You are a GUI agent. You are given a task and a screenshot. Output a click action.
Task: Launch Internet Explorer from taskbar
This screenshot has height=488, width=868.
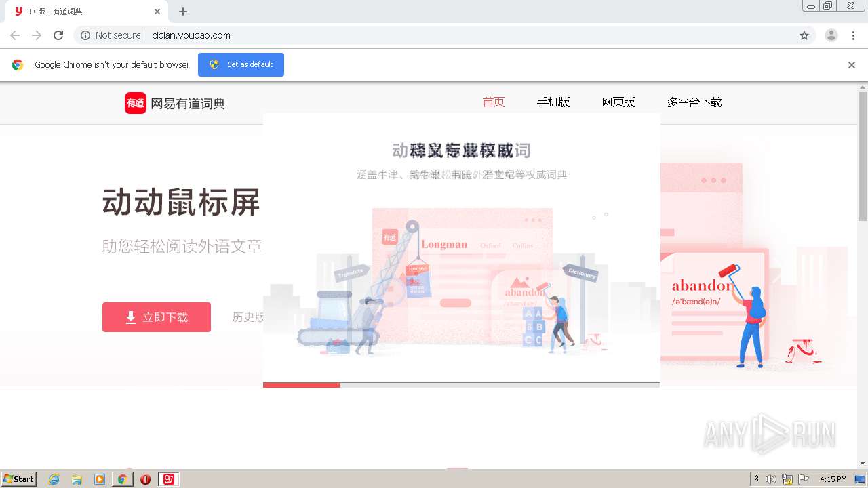[54, 479]
